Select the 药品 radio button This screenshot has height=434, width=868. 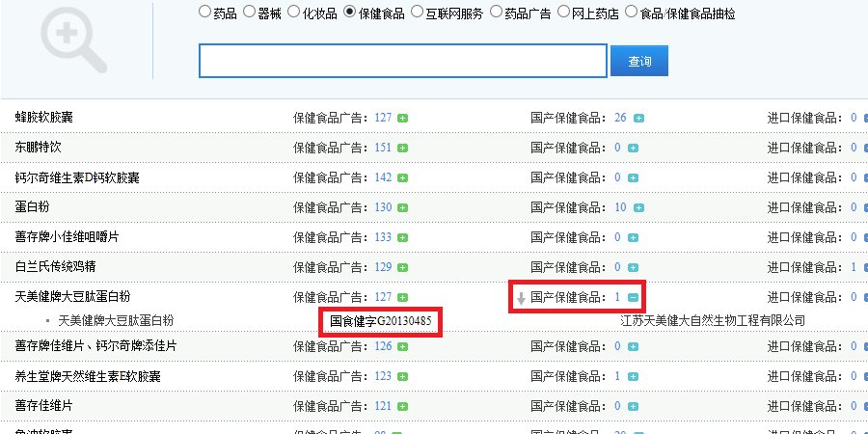click(203, 13)
